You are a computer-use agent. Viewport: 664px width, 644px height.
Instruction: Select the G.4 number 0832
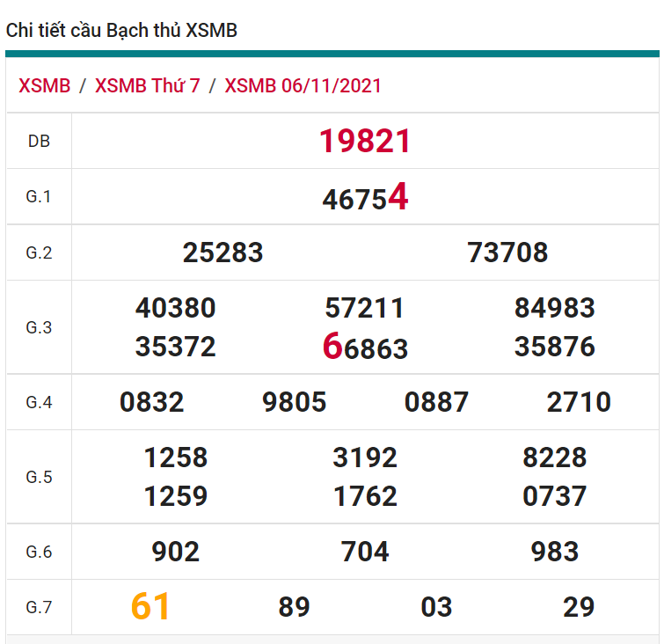pos(152,403)
